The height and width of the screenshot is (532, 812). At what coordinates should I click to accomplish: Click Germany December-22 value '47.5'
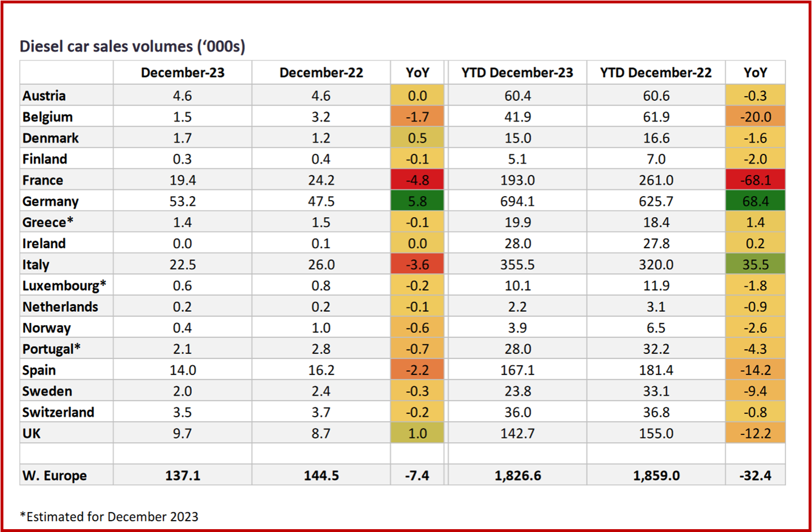[x=321, y=201]
